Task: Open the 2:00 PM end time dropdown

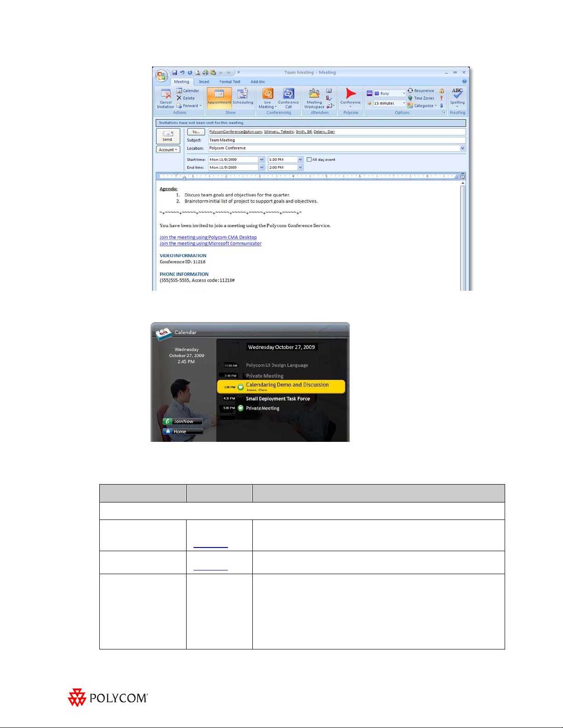Action: click(300, 167)
